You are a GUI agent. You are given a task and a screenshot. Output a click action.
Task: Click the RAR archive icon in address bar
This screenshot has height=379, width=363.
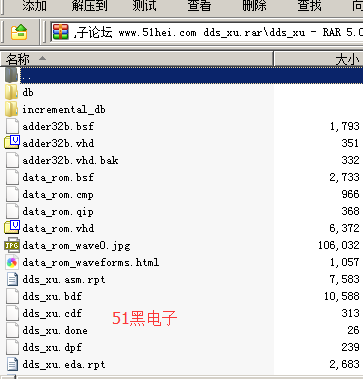coord(61,32)
